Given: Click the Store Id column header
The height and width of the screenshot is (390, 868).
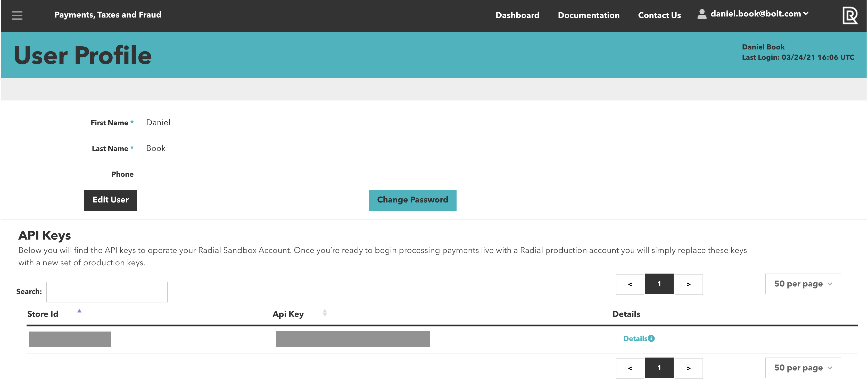Looking at the screenshot, I should click(x=43, y=314).
